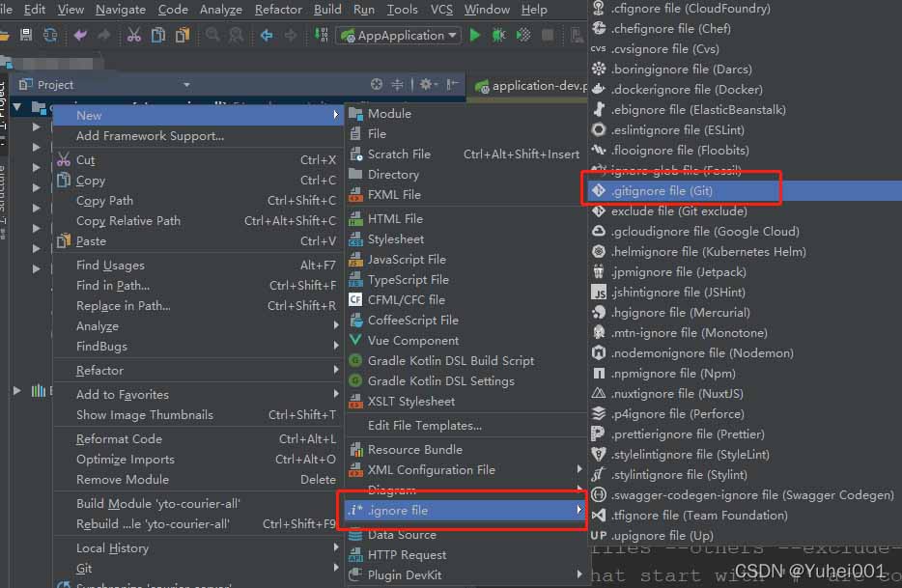Expand the Analyze submenu

pos(199,326)
